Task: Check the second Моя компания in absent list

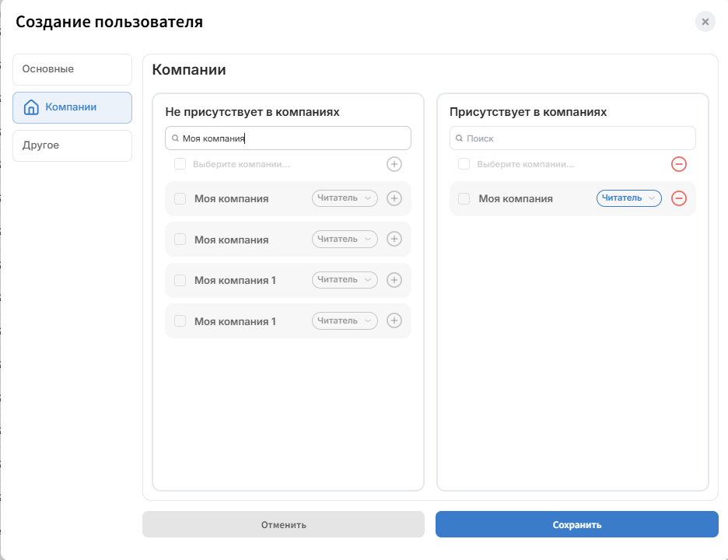Action: pos(180,239)
